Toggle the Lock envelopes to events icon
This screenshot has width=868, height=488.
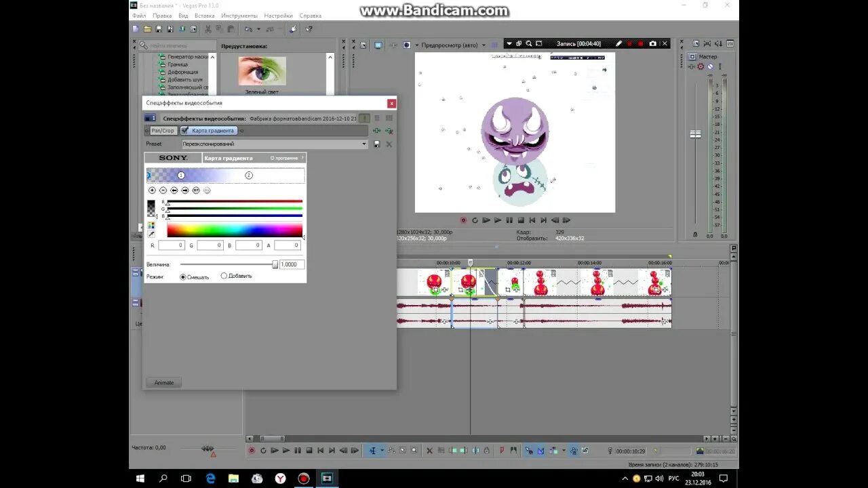pyautogui.click(x=573, y=450)
